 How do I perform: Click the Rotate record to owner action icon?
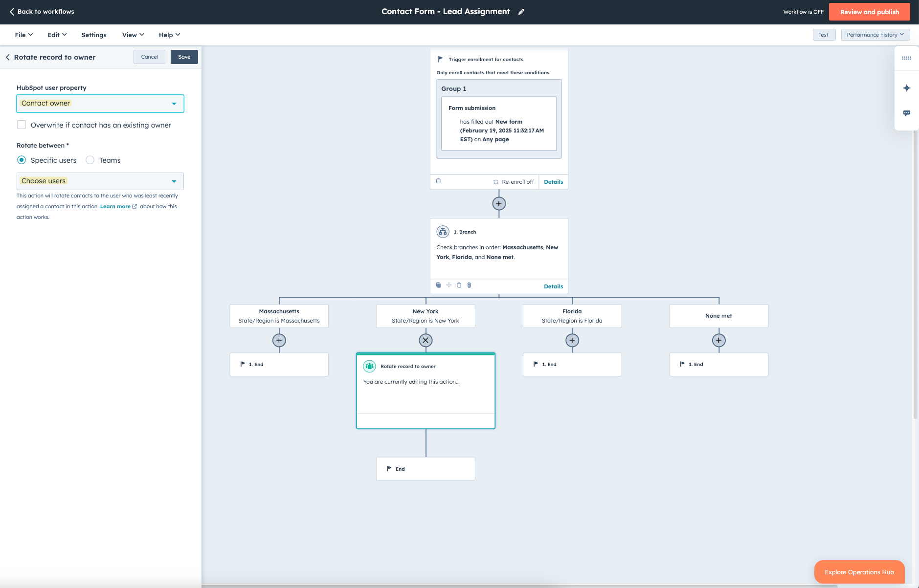point(369,366)
